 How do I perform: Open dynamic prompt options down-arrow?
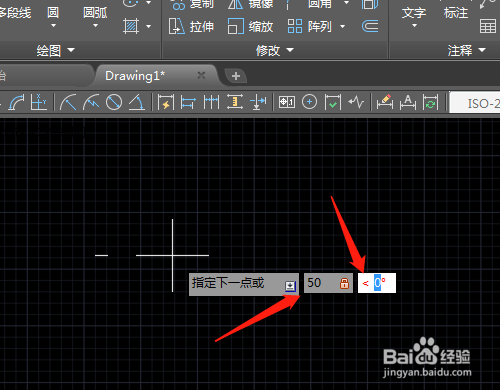pos(290,286)
